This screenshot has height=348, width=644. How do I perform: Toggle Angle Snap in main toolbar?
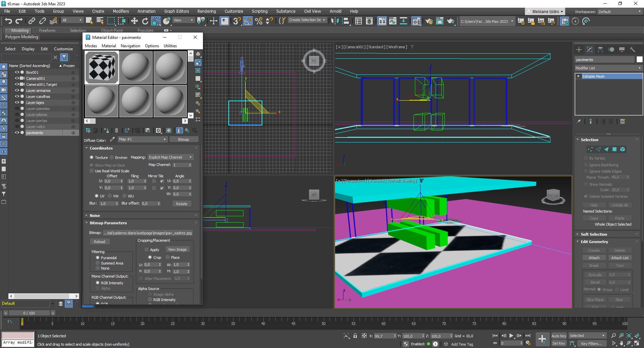(x=248, y=21)
